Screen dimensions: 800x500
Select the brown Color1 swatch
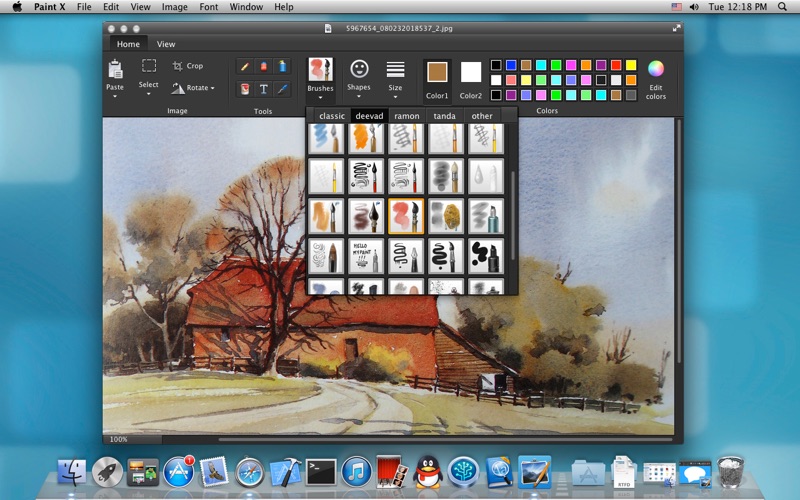tap(437, 72)
